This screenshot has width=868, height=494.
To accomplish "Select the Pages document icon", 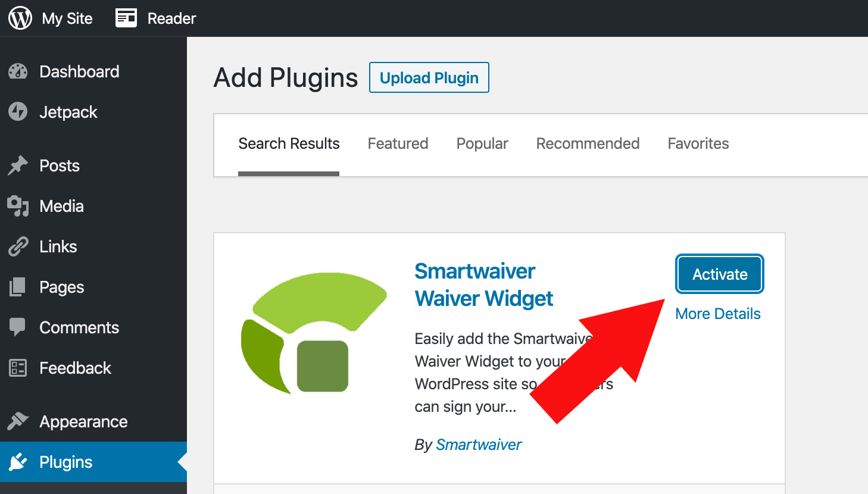I will click(18, 287).
